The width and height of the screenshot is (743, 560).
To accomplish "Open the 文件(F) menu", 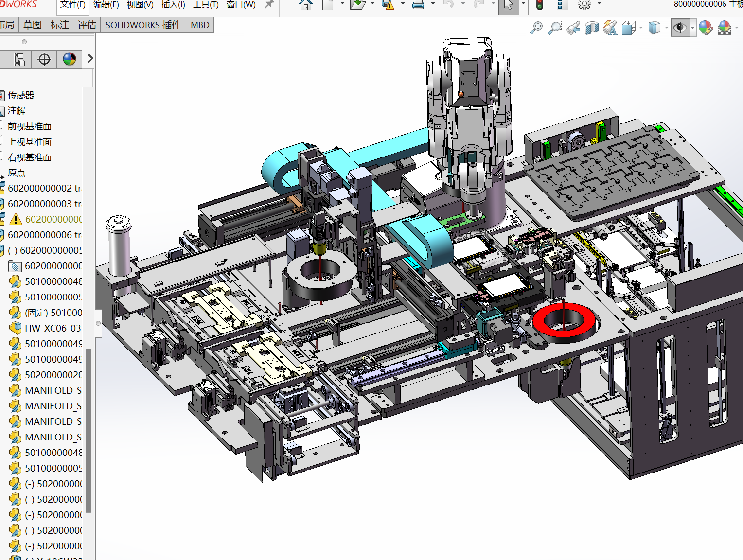I will 73,5.
